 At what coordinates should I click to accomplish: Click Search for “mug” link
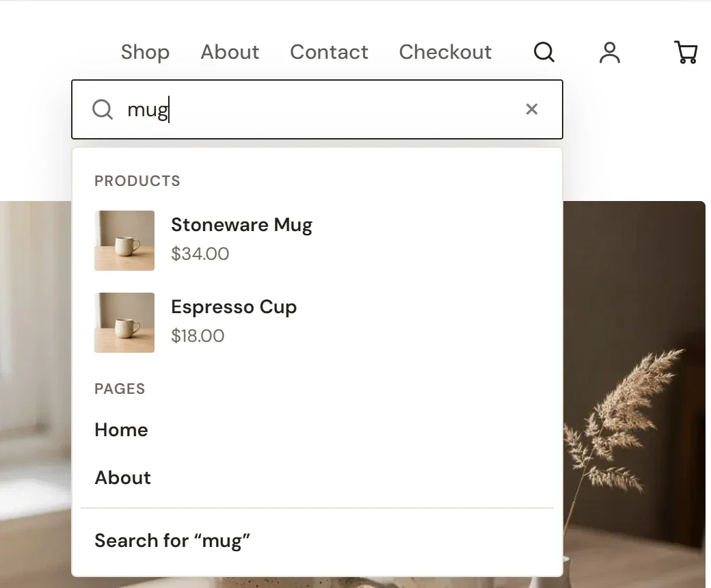pos(172,540)
